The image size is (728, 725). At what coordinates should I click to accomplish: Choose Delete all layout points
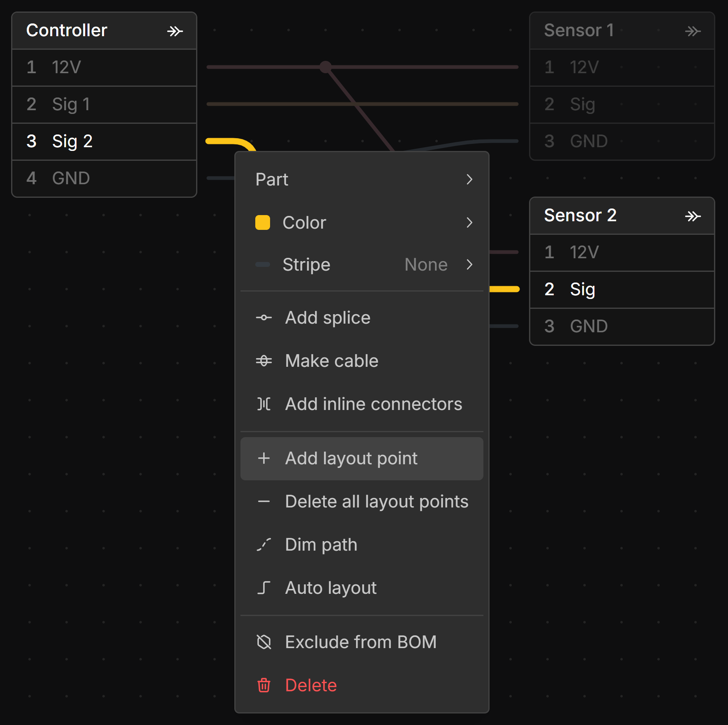[x=376, y=501]
